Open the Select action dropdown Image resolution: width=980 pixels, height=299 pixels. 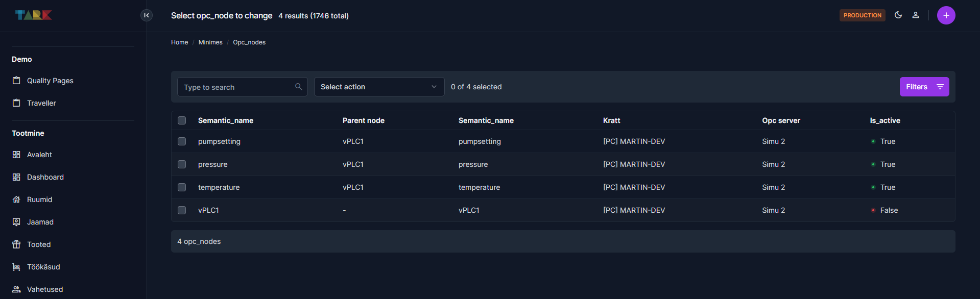tap(379, 87)
